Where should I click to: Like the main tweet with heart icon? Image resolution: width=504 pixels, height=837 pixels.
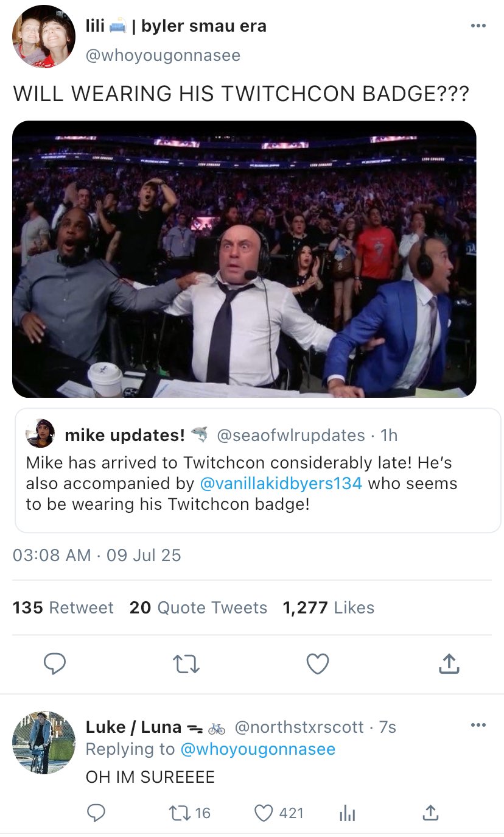click(317, 664)
